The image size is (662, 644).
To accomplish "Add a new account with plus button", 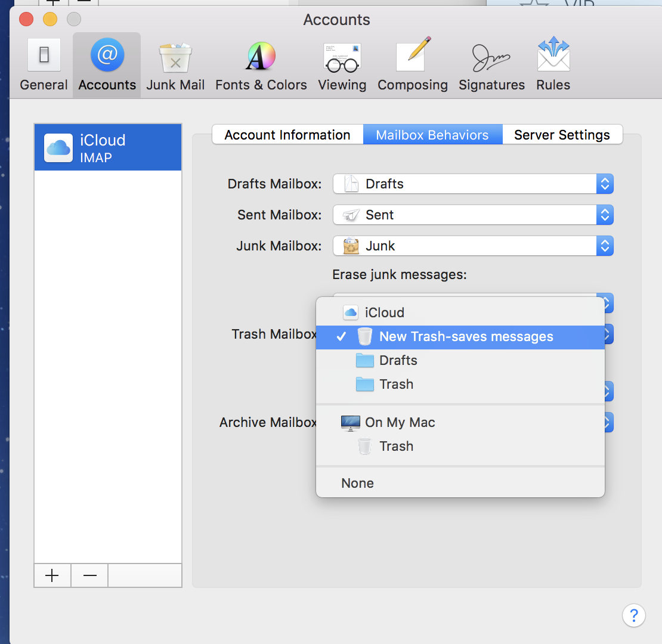I will click(52, 575).
